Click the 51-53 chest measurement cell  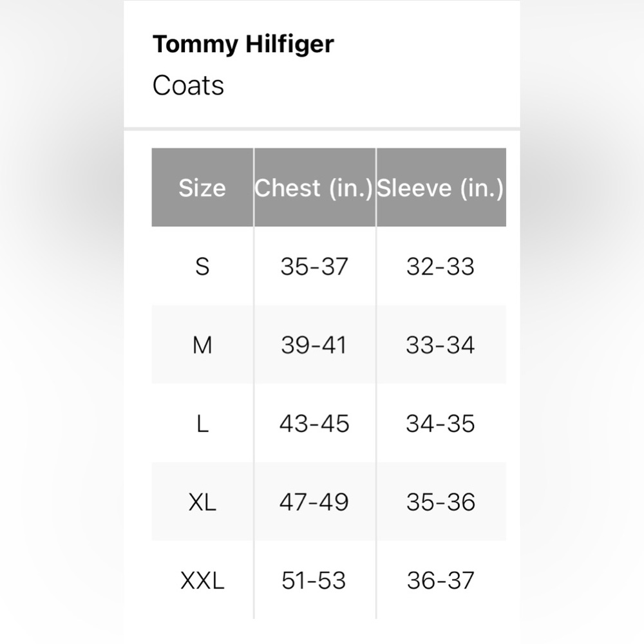pyautogui.click(x=315, y=580)
